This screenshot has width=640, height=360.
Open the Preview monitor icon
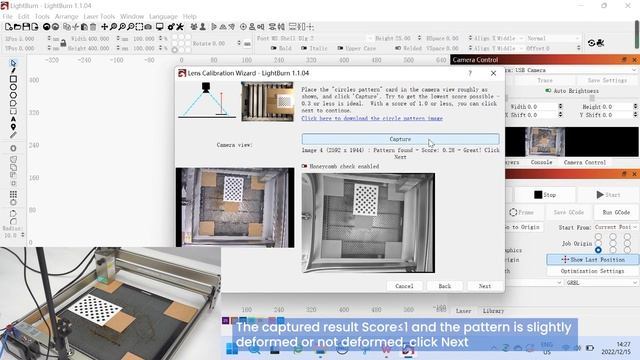[x=160, y=27]
